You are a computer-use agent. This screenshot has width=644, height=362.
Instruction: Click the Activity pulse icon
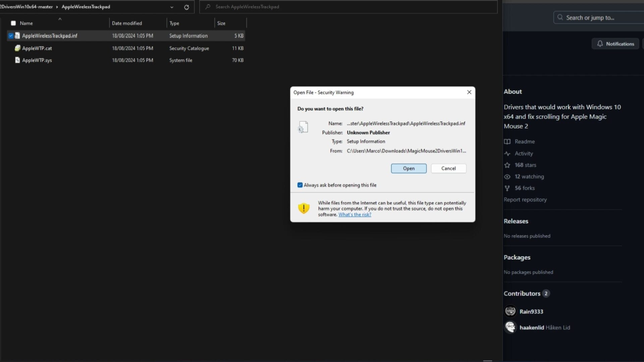(x=507, y=154)
